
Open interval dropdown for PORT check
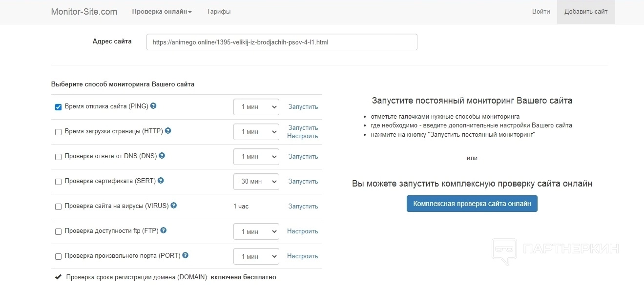(256, 256)
